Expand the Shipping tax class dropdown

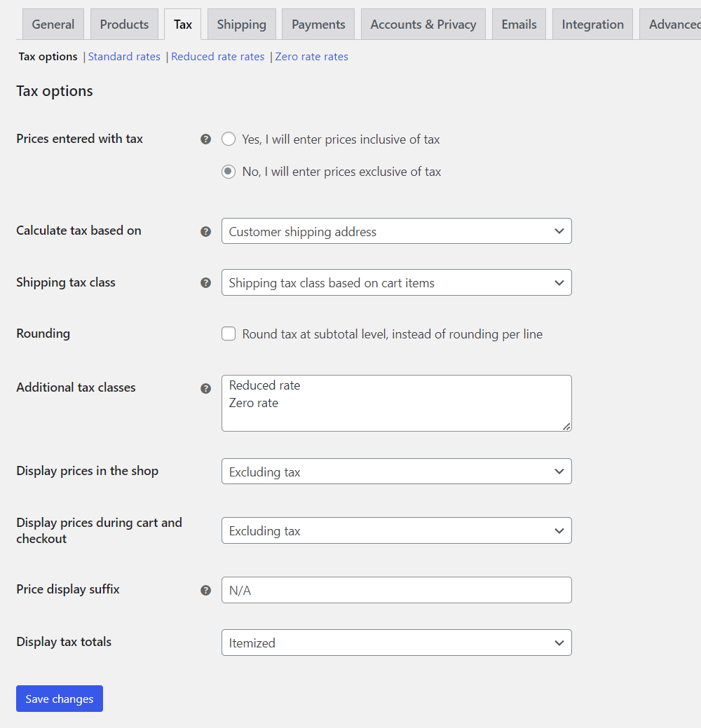pos(396,283)
